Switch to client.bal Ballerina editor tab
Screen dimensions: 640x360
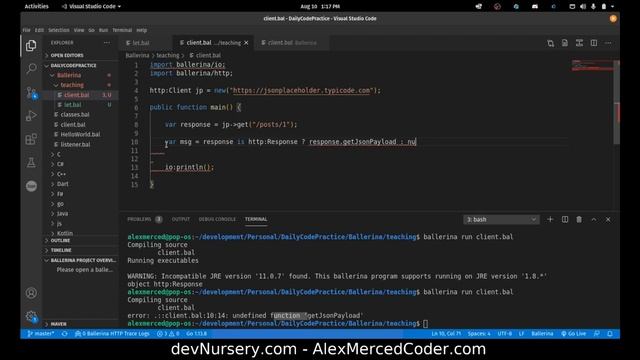tap(292, 43)
